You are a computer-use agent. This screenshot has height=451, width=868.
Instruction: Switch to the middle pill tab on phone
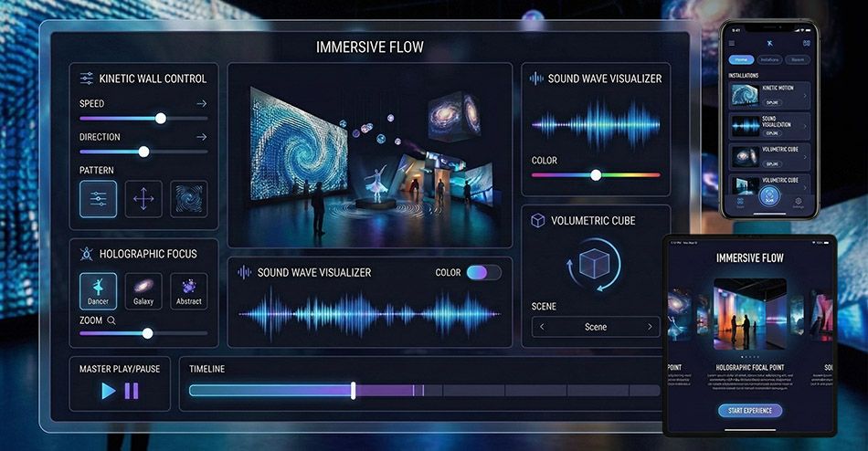click(769, 59)
